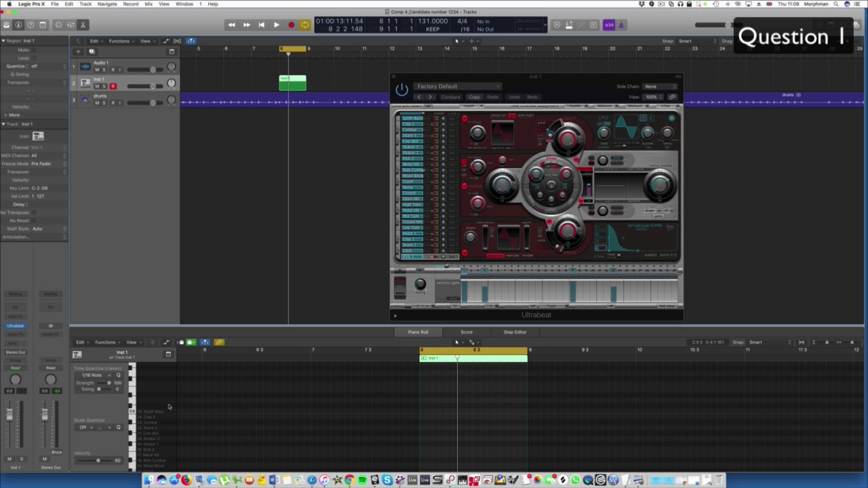Go to previous preset arrow in Ultrabeat
This screenshot has height=488, width=868.
pyautogui.click(x=419, y=97)
